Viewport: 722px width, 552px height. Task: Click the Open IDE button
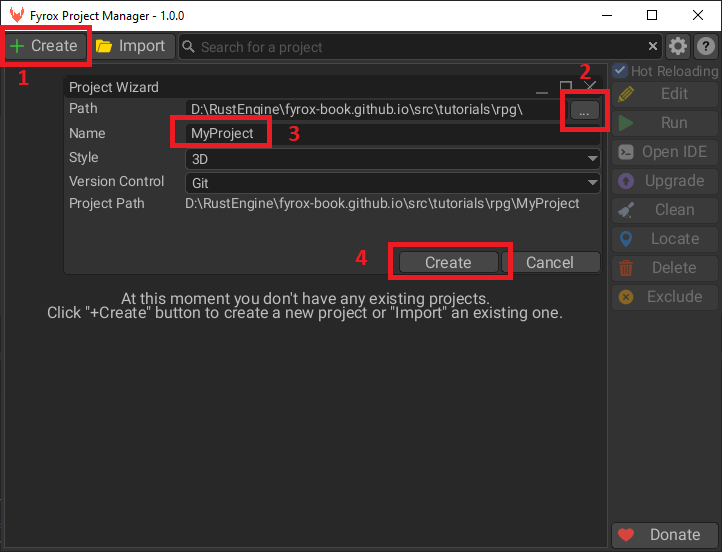coord(665,152)
